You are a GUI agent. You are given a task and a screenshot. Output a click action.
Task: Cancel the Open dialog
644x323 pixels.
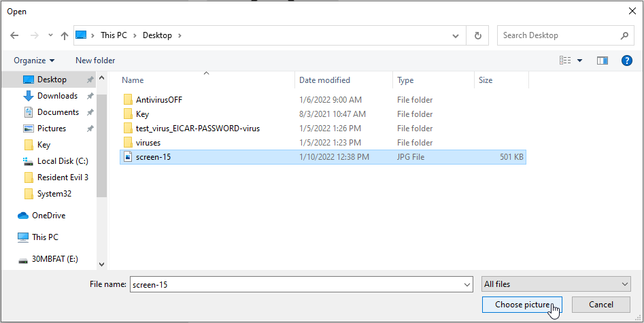click(x=601, y=305)
